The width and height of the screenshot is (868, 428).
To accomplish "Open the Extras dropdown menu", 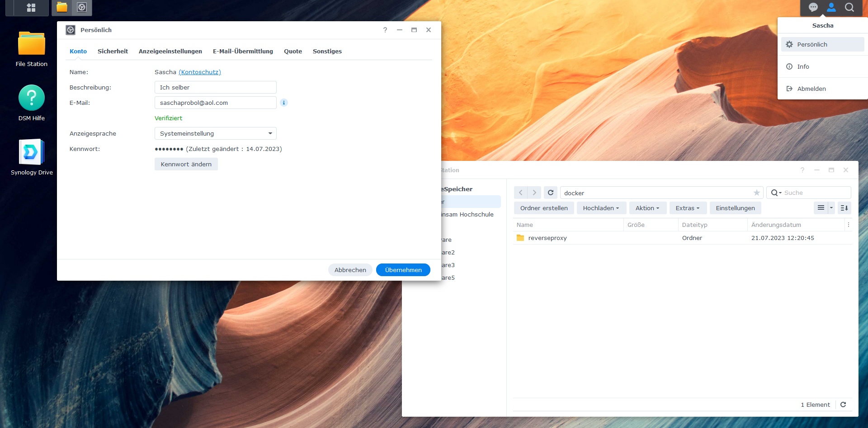I will coord(687,208).
